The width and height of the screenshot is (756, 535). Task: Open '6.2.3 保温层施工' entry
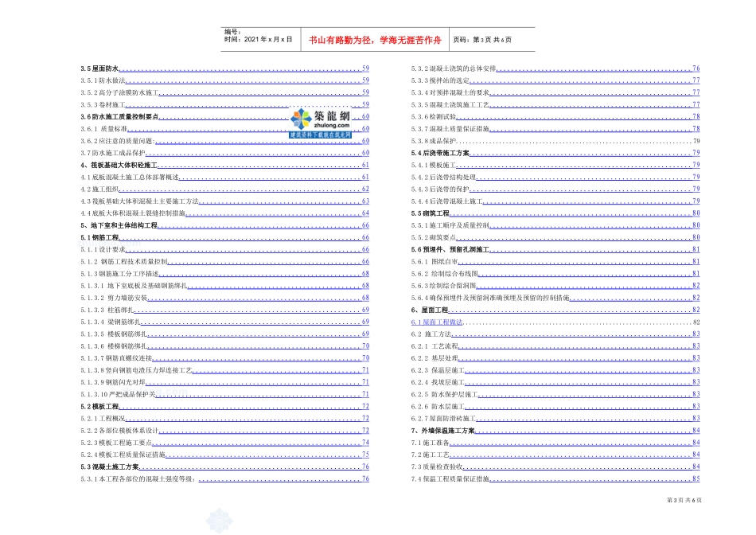click(555, 370)
